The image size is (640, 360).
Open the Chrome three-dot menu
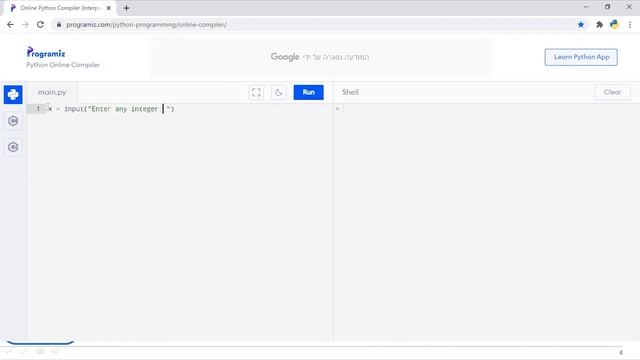coord(630,24)
